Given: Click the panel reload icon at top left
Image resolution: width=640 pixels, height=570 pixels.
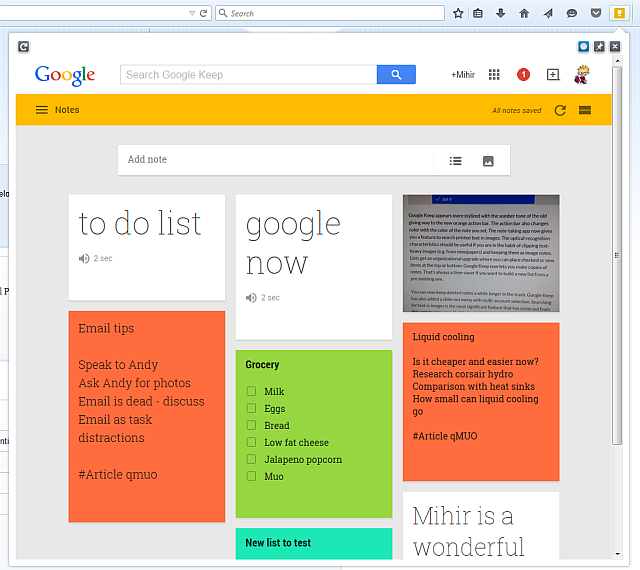Looking at the screenshot, I should coord(23,47).
